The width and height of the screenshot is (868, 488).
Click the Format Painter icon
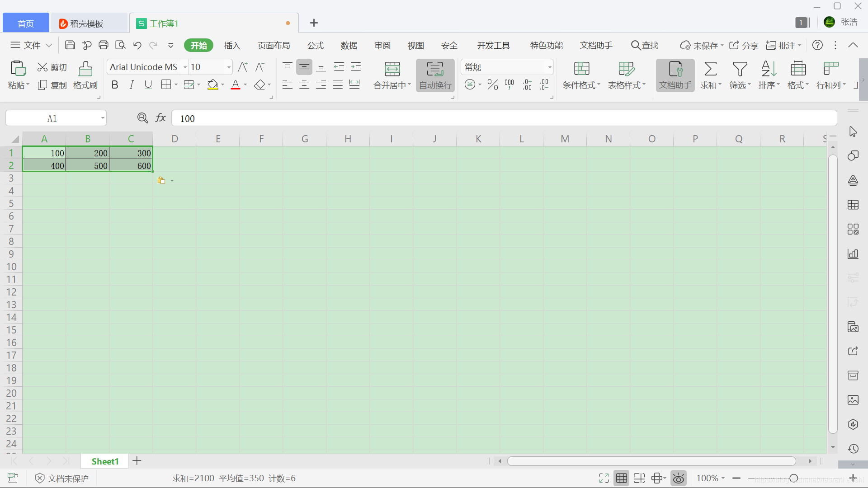coord(85,69)
